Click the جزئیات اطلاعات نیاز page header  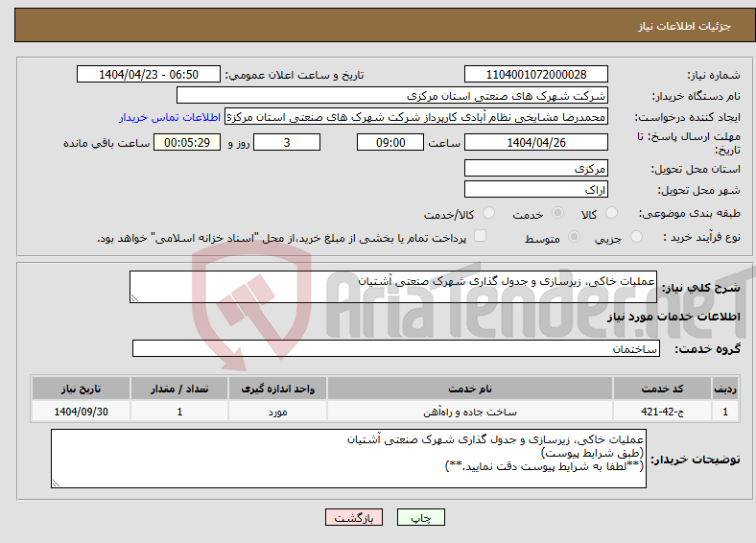(x=685, y=26)
